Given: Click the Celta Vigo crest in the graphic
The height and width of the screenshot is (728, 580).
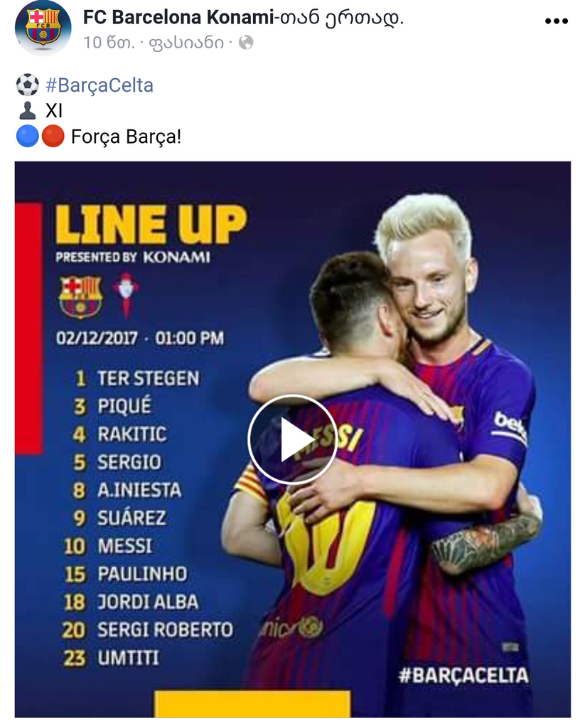Looking at the screenshot, I should point(126,296).
